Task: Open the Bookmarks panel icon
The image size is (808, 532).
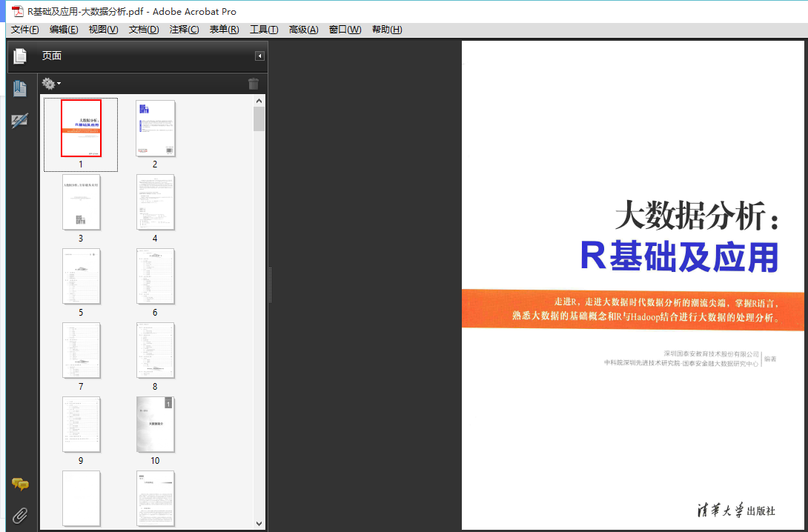Action: [x=19, y=89]
